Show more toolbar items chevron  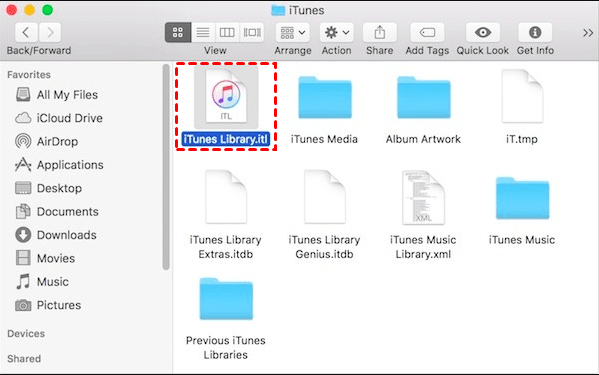(x=588, y=33)
